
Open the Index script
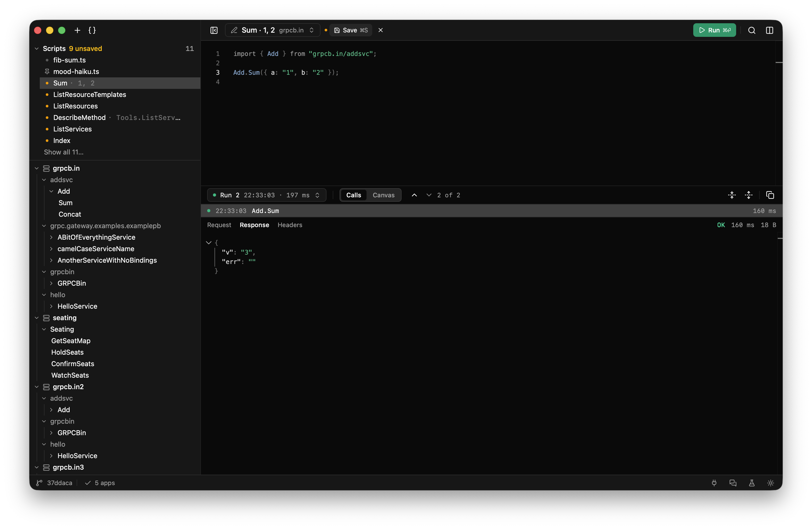(120, 141)
